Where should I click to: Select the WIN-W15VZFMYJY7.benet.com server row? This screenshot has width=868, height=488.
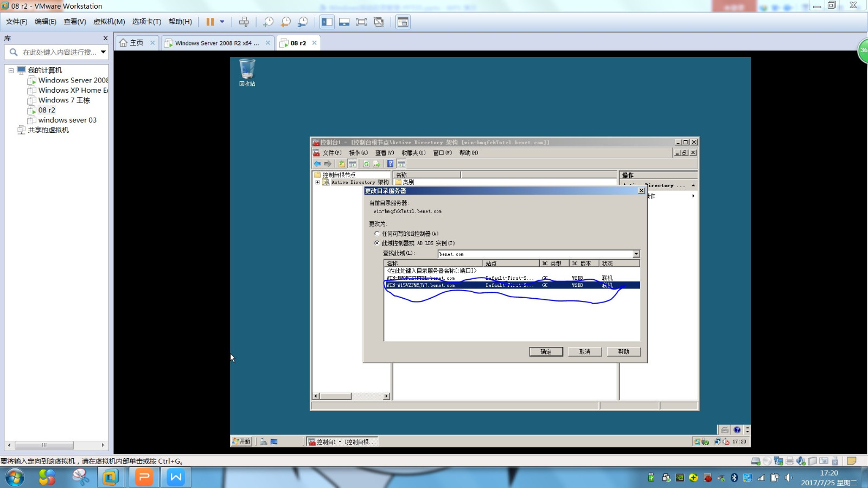(x=512, y=285)
